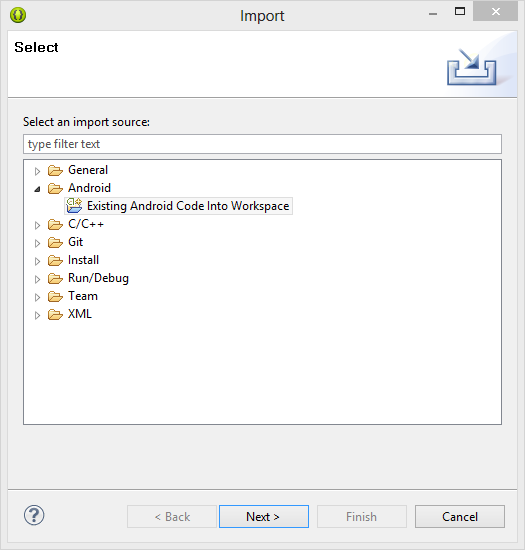
Task: Click the C/C++ folder icon
Action: coord(55,224)
